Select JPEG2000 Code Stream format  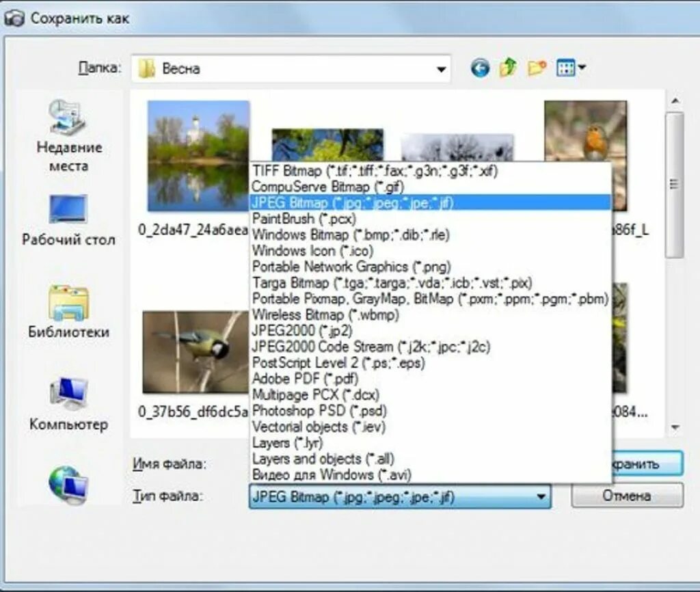pyautogui.click(x=430, y=347)
